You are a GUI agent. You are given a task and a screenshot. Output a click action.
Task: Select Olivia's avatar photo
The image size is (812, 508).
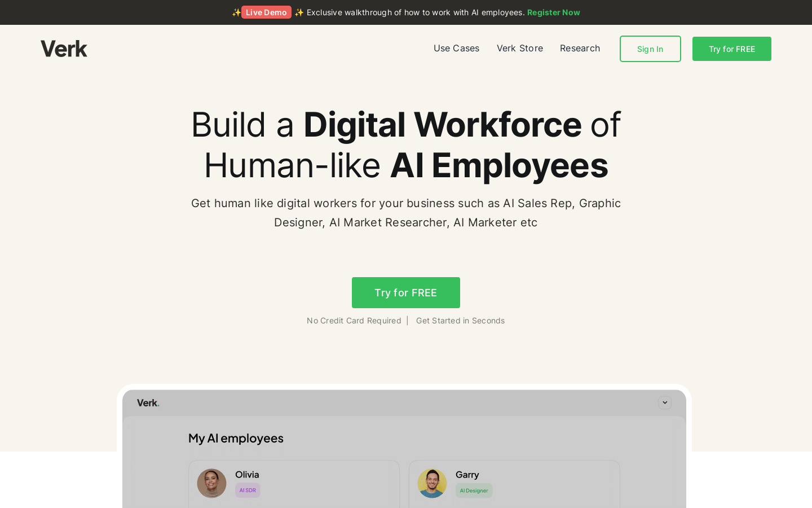211,483
